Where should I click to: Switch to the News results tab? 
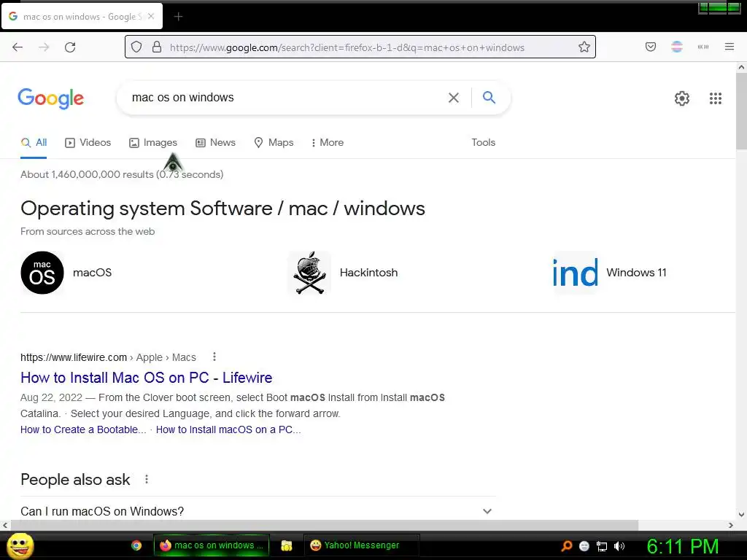click(216, 143)
